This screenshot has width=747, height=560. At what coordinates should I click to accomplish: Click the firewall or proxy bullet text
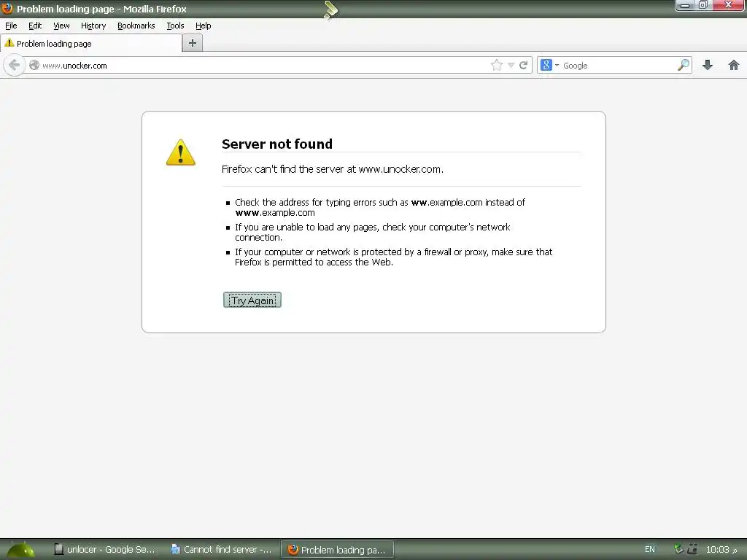393,257
